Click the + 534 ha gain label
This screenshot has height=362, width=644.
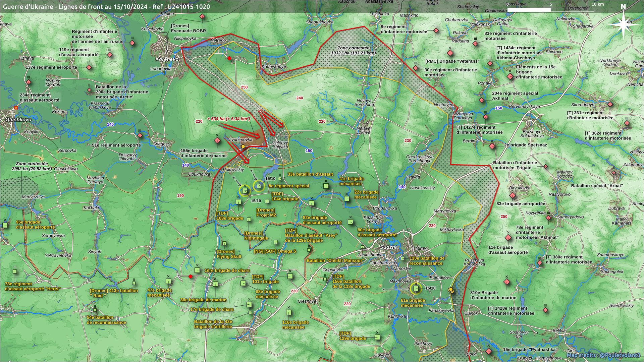[228, 119]
